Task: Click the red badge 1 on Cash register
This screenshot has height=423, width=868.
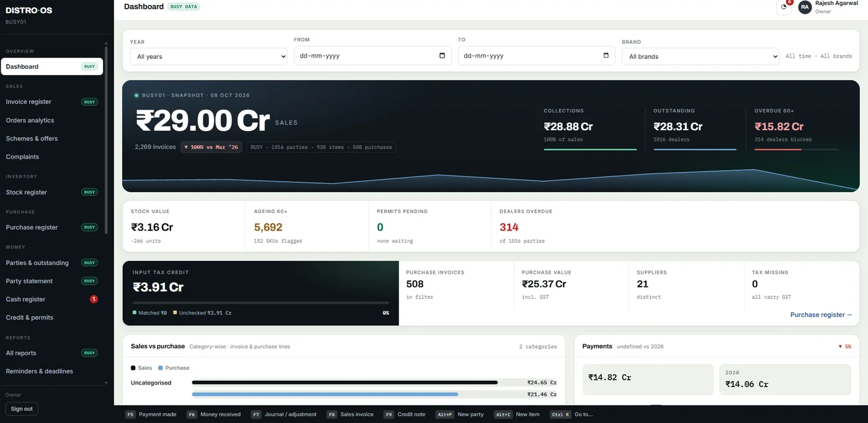Action: 94,299
